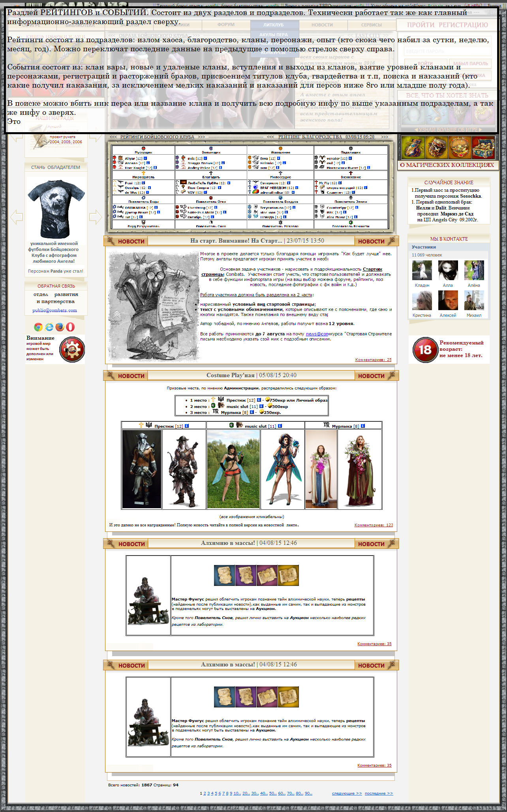Screen dimensions: 507x812
Task: Open the wizard sketch illustration in the first news item
Action: (x=154, y=307)
